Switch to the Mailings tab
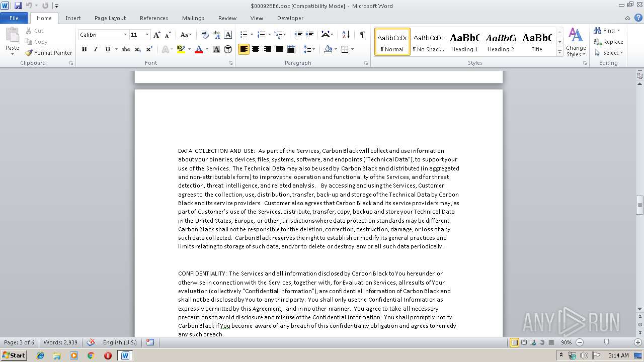Screen dimensions: 644x362 coord(193,18)
